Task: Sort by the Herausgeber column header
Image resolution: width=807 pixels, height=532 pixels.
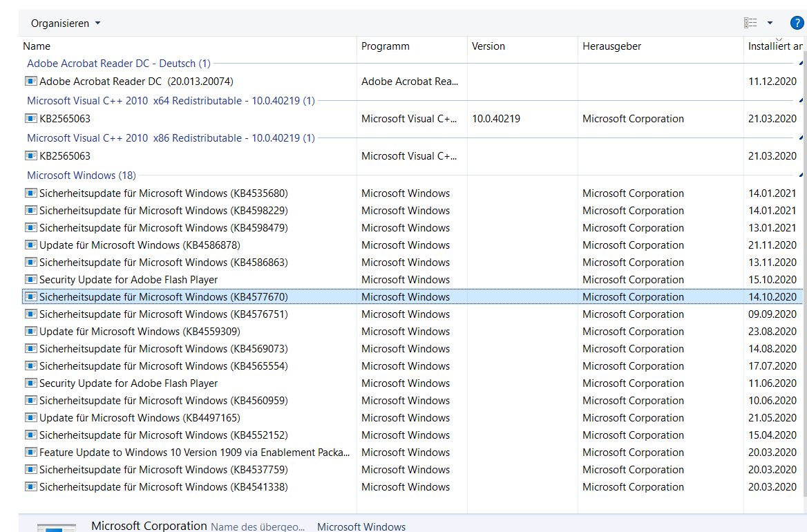Action: coord(612,46)
